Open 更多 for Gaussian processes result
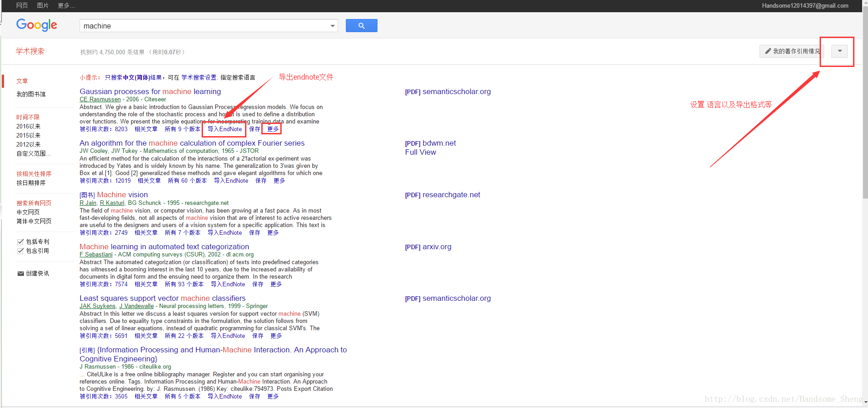This screenshot has height=408, width=868. (273, 129)
